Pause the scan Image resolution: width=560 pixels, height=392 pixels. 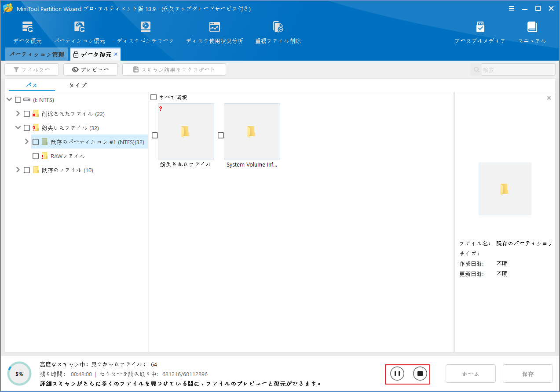[397, 374]
